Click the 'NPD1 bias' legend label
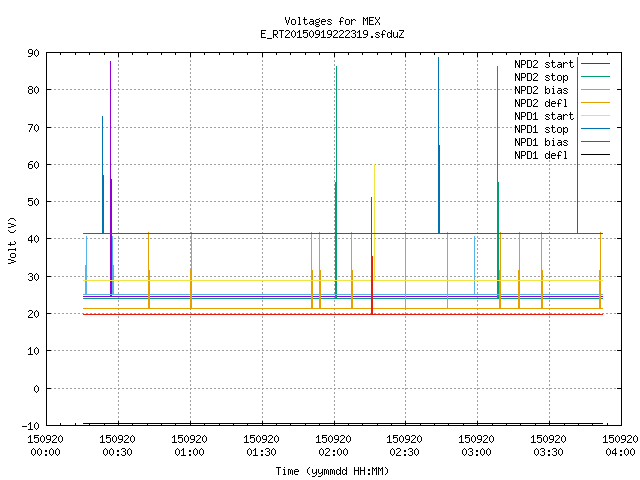This screenshot has width=640, height=480. 541,142
